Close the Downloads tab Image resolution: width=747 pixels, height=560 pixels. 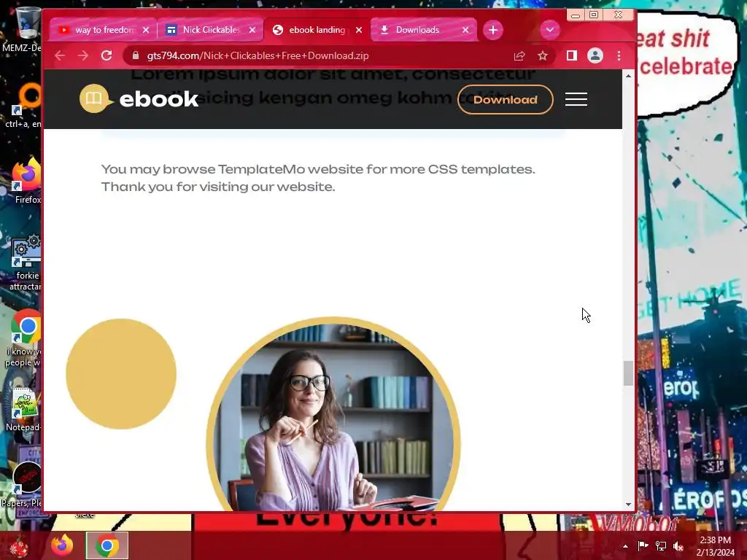(465, 30)
